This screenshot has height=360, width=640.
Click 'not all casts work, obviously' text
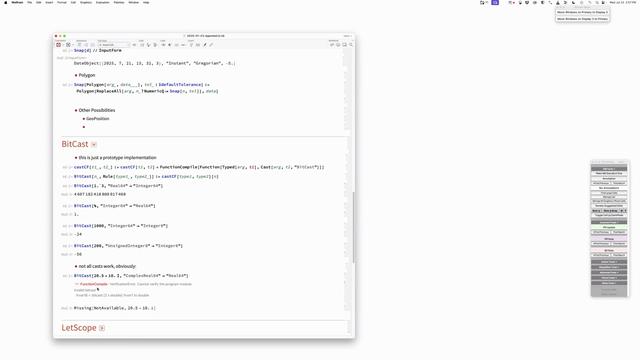(x=107, y=266)
